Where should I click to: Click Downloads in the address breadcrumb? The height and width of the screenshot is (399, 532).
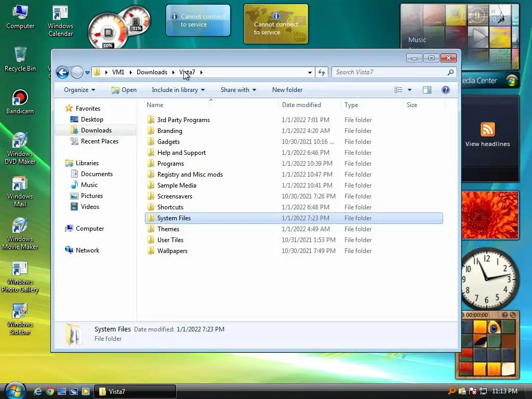[x=152, y=72]
